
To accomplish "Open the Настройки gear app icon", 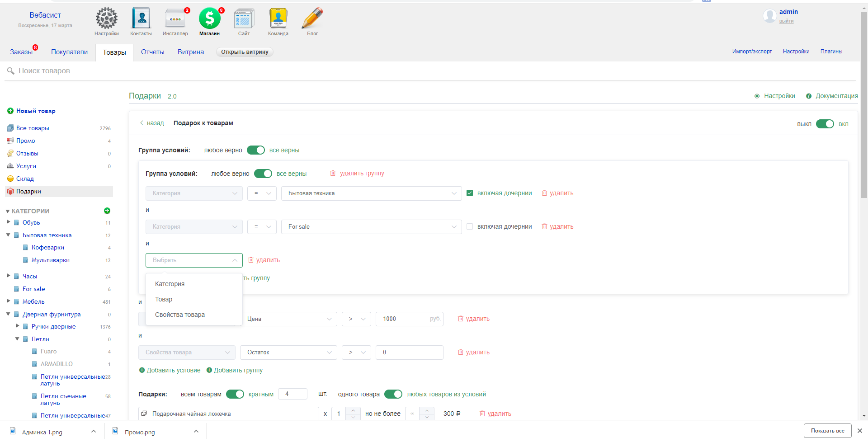I will click(x=107, y=19).
